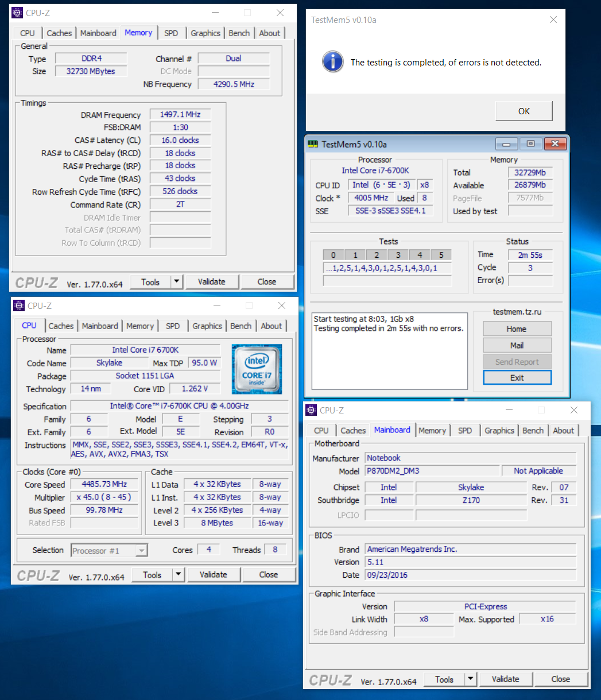Image resolution: width=601 pixels, height=700 pixels.
Task: Click the motherboard model P870DM2_DM3
Action: (431, 471)
